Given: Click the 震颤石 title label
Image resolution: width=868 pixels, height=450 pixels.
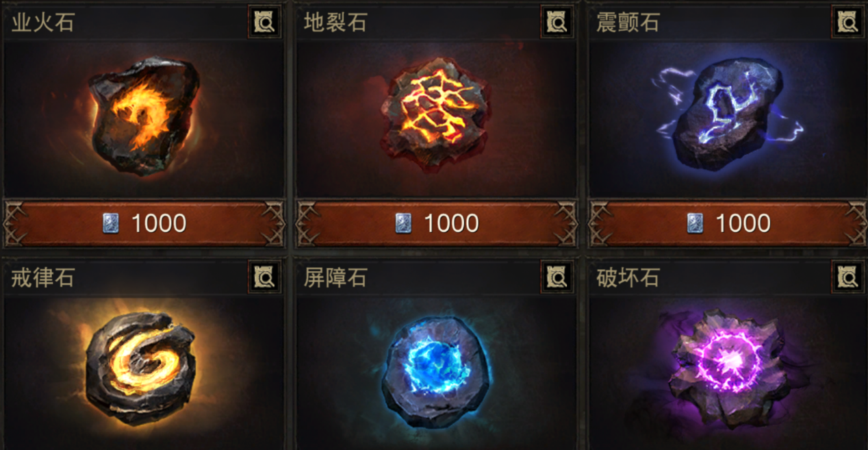Looking at the screenshot, I should coord(628,23).
